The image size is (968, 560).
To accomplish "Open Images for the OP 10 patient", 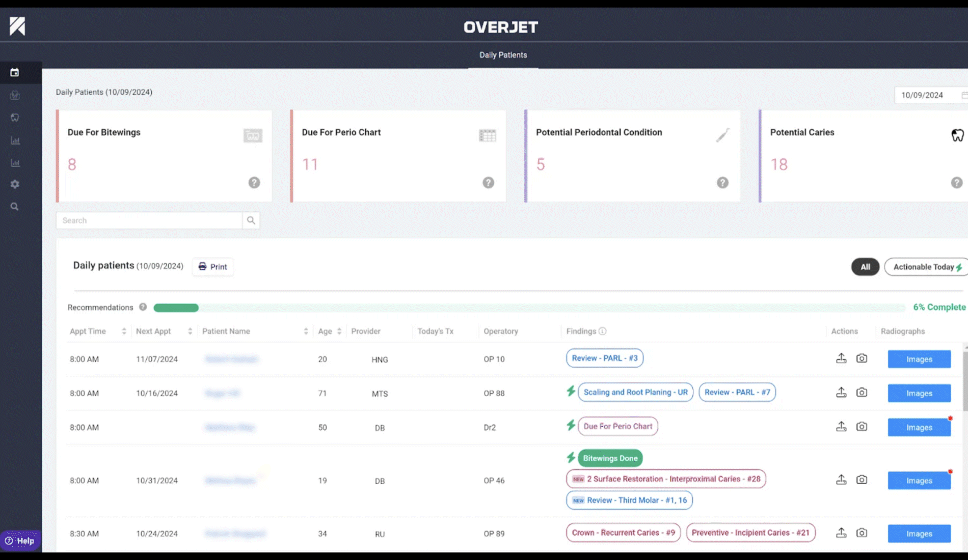I will (919, 359).
